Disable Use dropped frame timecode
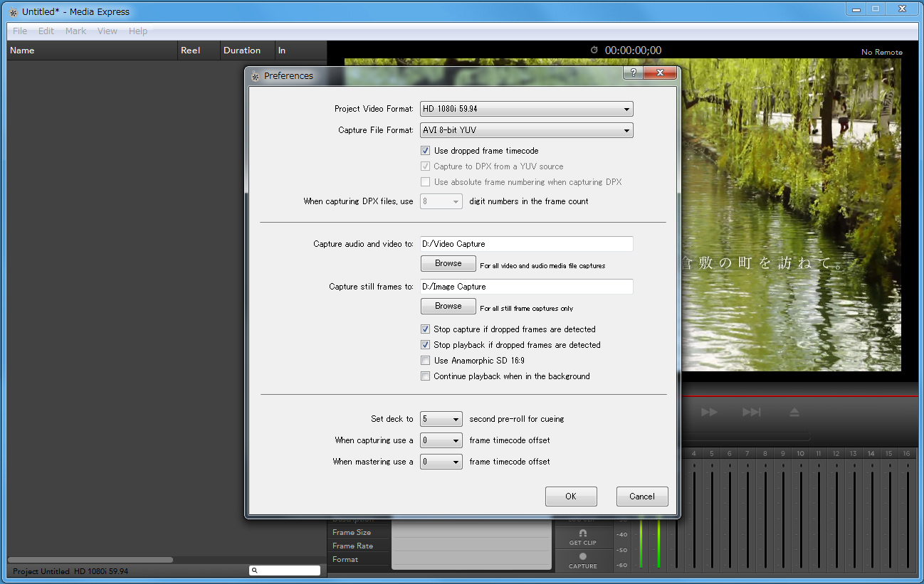 (425, 151)
